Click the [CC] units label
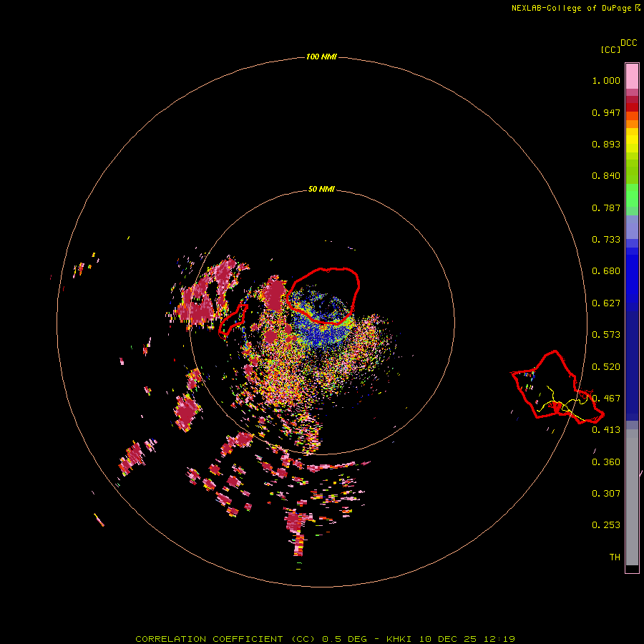 pos(610,49)
